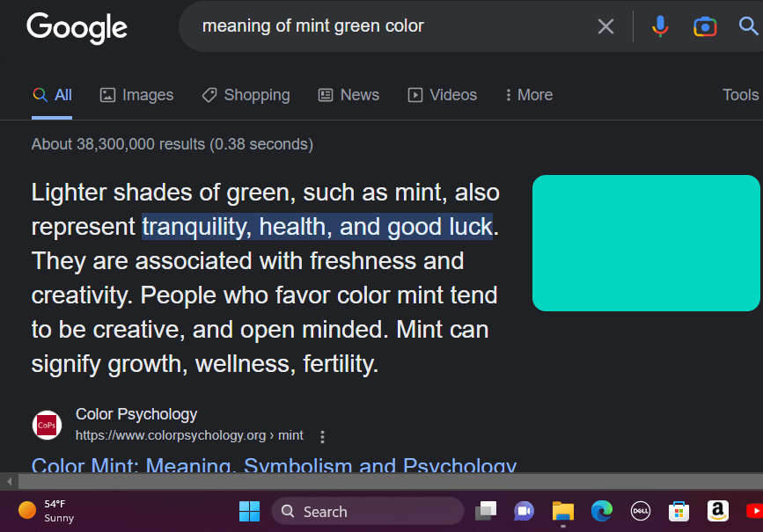The image size is (763, 532).
Task: Click the Color Psychology site name
Action: pyautogui.click(x=136, y=414)
